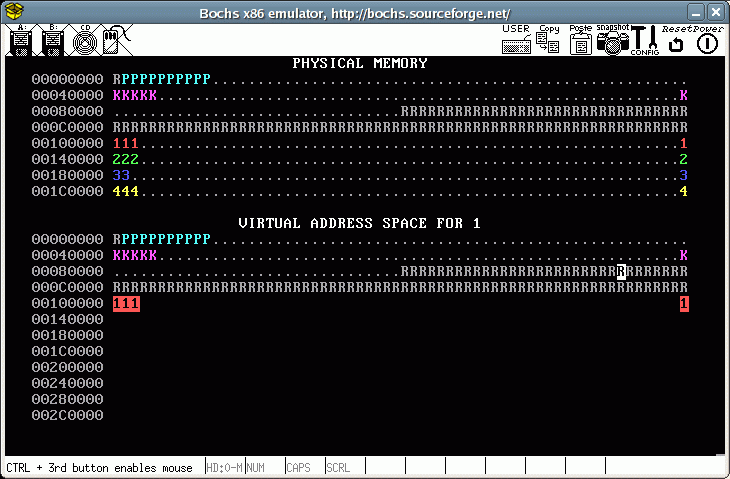Click the USER keyboard shortcut icon

(x=516, y=40)
